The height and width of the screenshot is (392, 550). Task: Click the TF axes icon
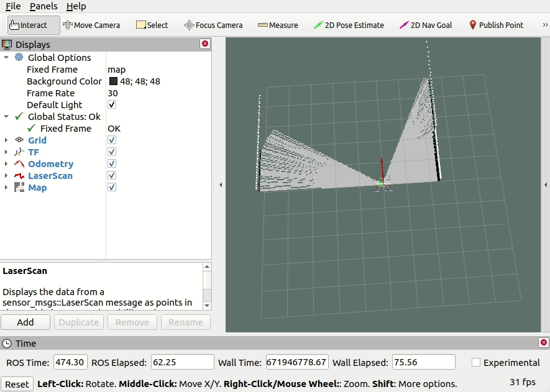(x=19, y=152)
